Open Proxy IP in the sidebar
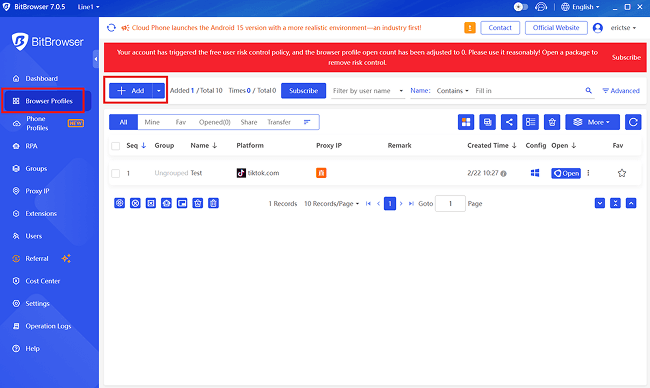The height and width of the screenshot is (388, 650). [37, 191]
